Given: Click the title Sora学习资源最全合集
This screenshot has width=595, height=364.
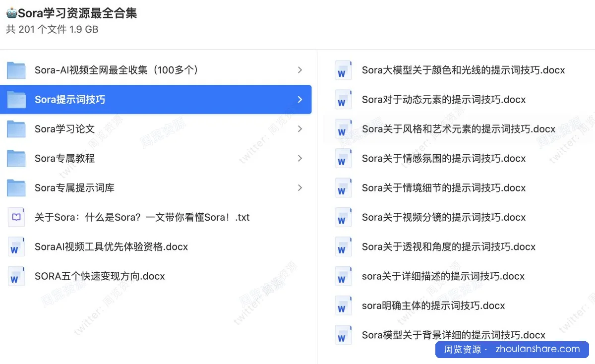Looking at the screenshot, I should (77, 13).
